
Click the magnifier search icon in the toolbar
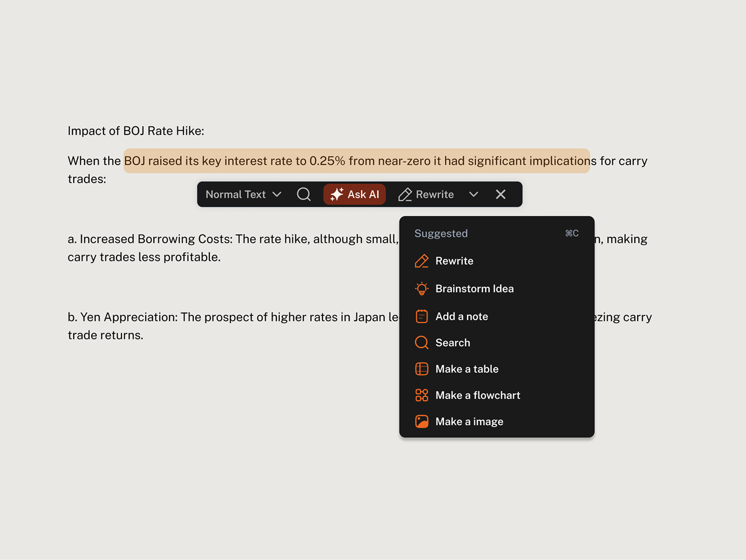304,194
